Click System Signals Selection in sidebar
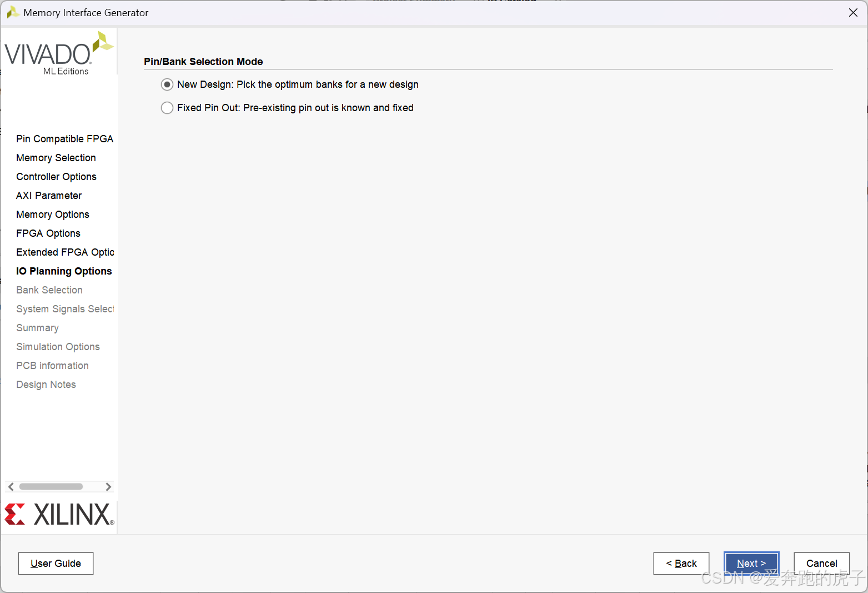868x593 pixels. (65, 309)
